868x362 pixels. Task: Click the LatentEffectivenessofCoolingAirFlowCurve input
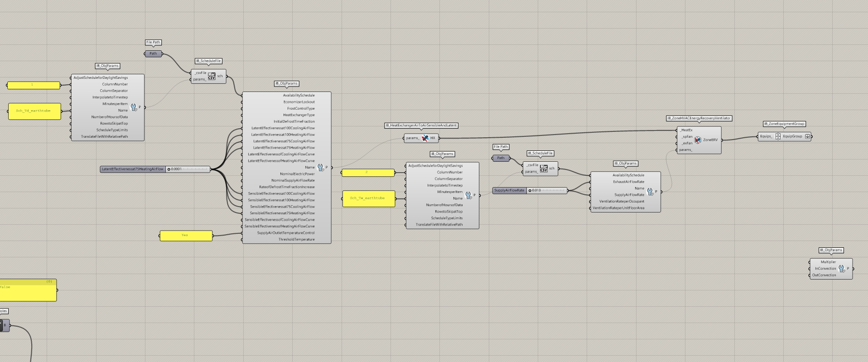coord(281,154)
